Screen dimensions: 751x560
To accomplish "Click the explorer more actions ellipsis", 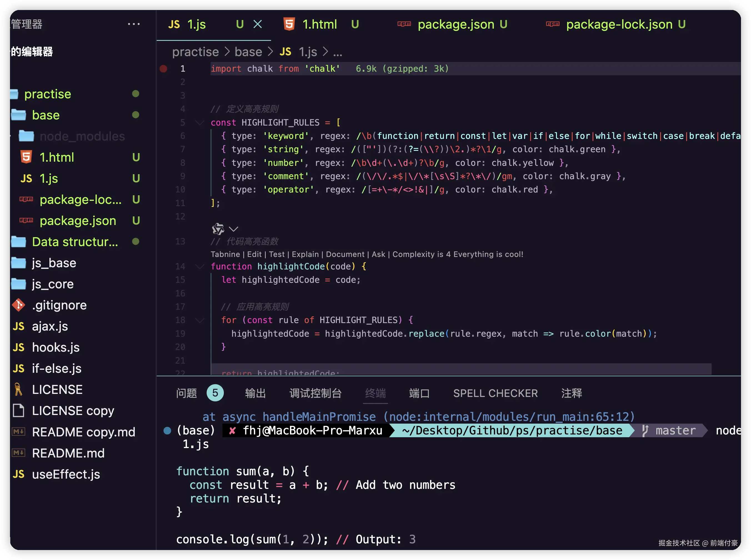I will pyautogui.click(x=134, y=24).
